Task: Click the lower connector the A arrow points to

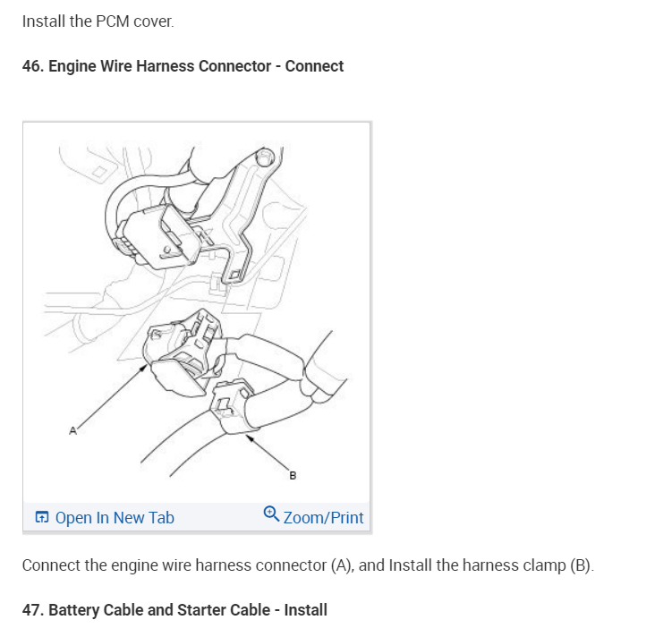Action: [183, 353]
